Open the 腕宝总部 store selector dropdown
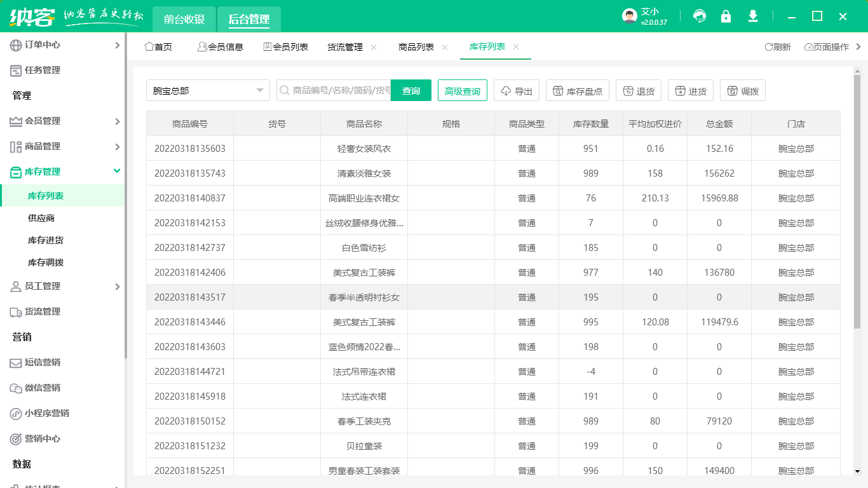The image size is (868, 488). pos(208,90)
